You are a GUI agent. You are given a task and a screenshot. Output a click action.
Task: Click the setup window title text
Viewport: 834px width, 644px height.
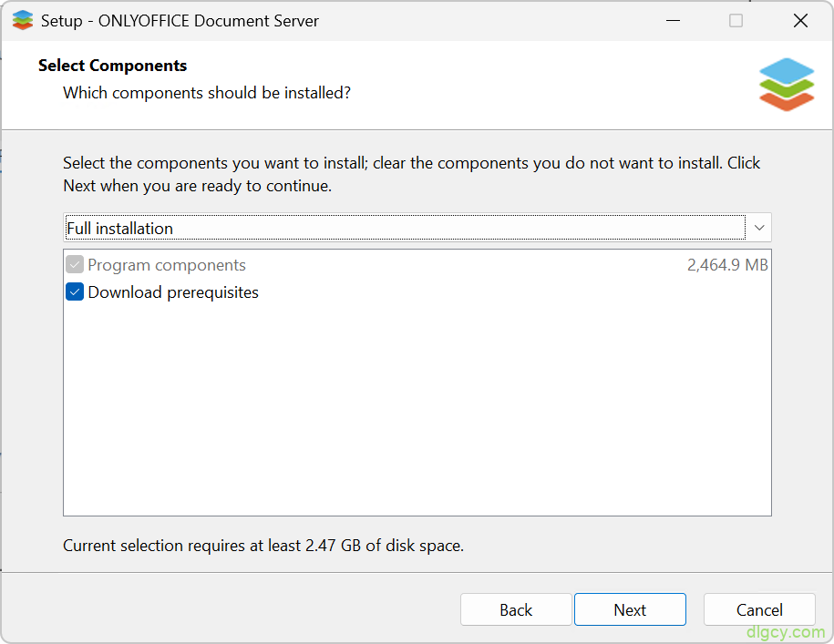pyautogui.click(x=180, y=21)
